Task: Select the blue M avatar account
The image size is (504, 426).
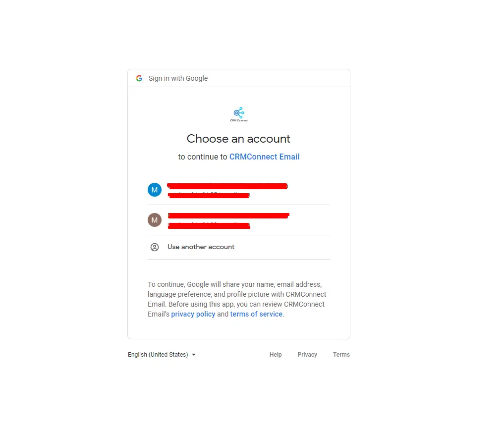Action: (x=155, y=190)
